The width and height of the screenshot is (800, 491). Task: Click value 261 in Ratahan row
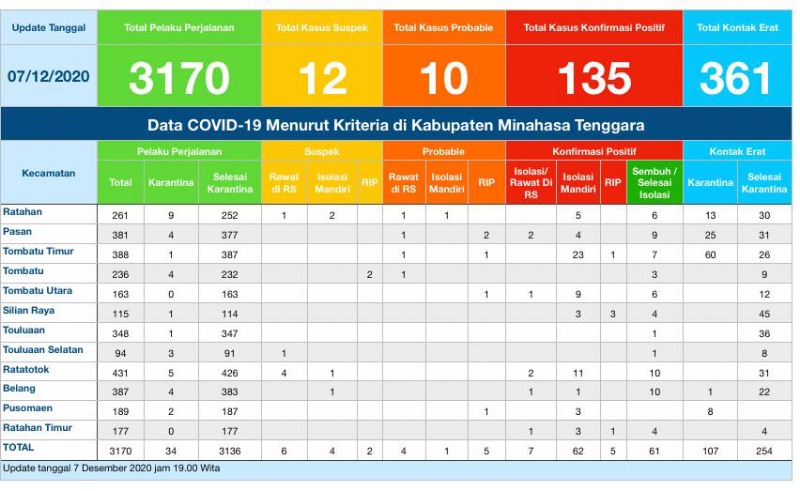[120, 215]
